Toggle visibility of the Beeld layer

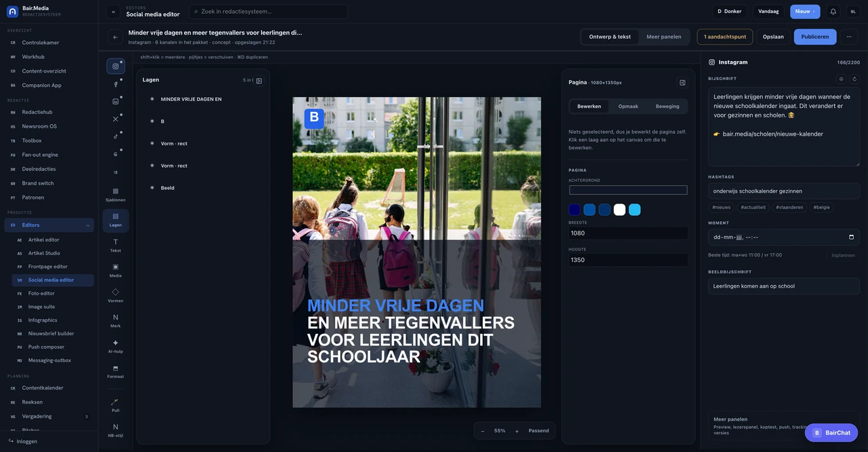tap(152, 188)
